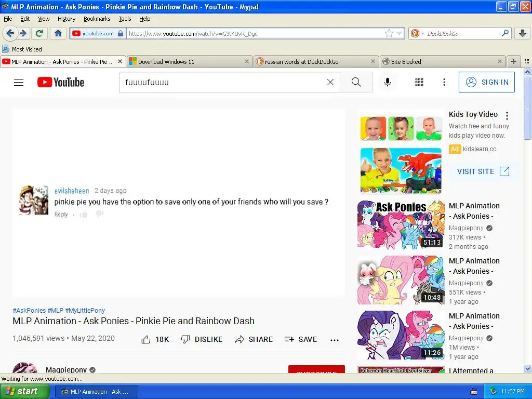Open YouTube settings three-dot menu

click(x=444, y=82)
